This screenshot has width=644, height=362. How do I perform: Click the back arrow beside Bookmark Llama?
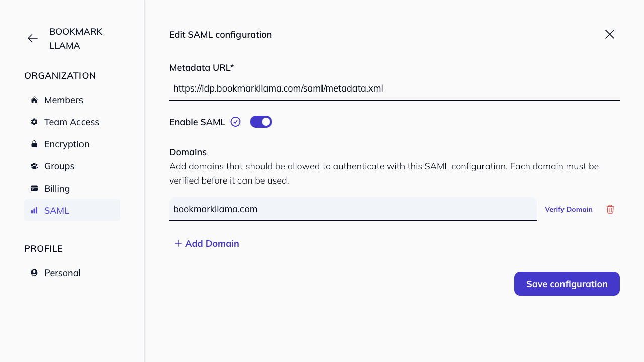[x=32, y=38]
